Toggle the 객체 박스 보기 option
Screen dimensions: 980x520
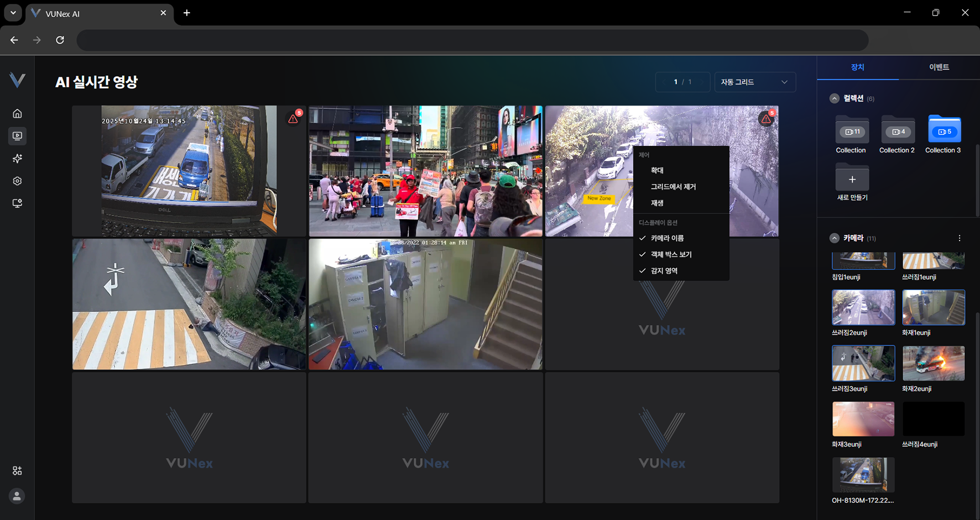point(671,255)
